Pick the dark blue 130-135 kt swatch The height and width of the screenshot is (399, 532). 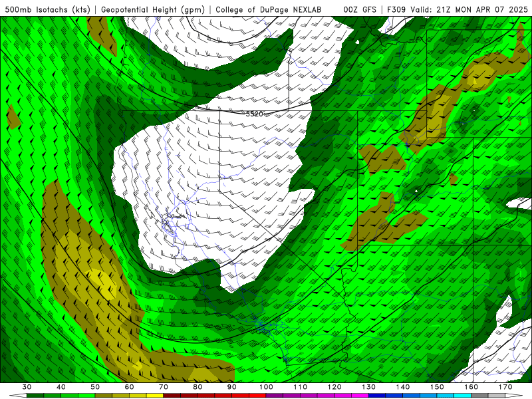(x=377, y=396)
